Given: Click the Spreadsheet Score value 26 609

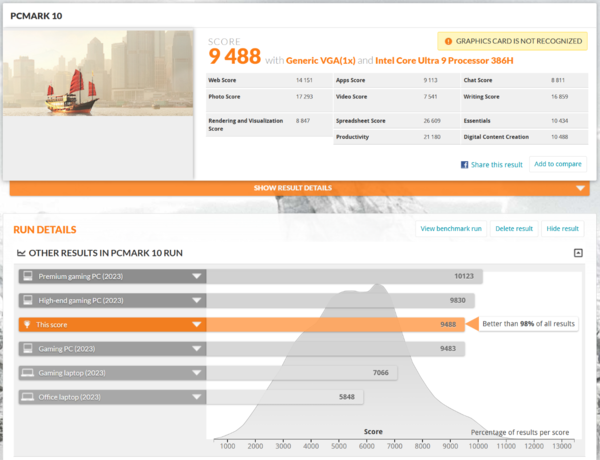Looking at the screenshot, I should [432, 121].
